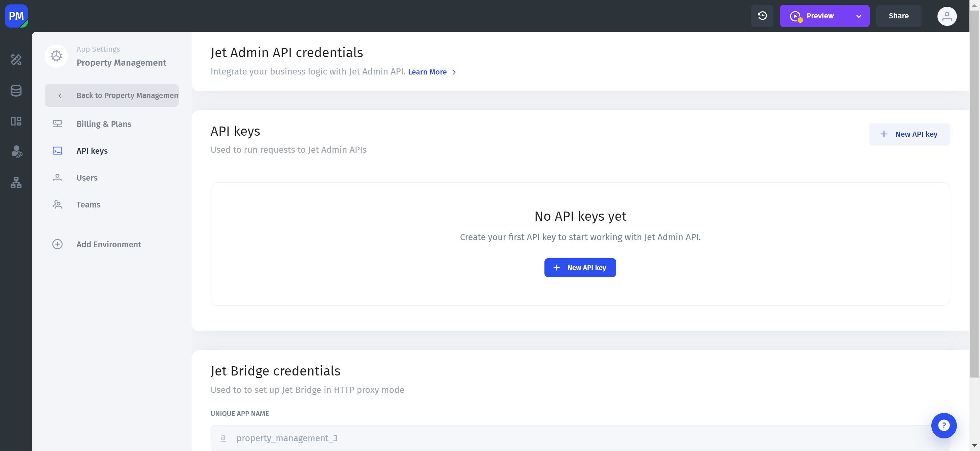
Task: Expand the Preview dropdown arrow
Action: coord(859,16)
